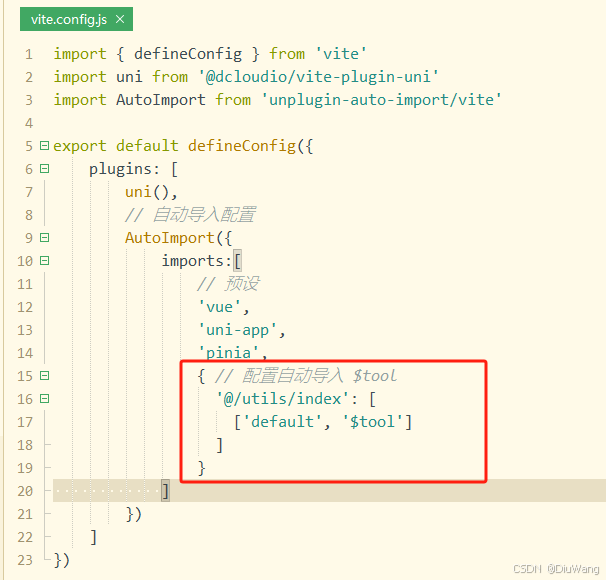Screen dimensions: 606x580
Task: Collapse the AutoImport block on line 9
Action: click(45, 237)
